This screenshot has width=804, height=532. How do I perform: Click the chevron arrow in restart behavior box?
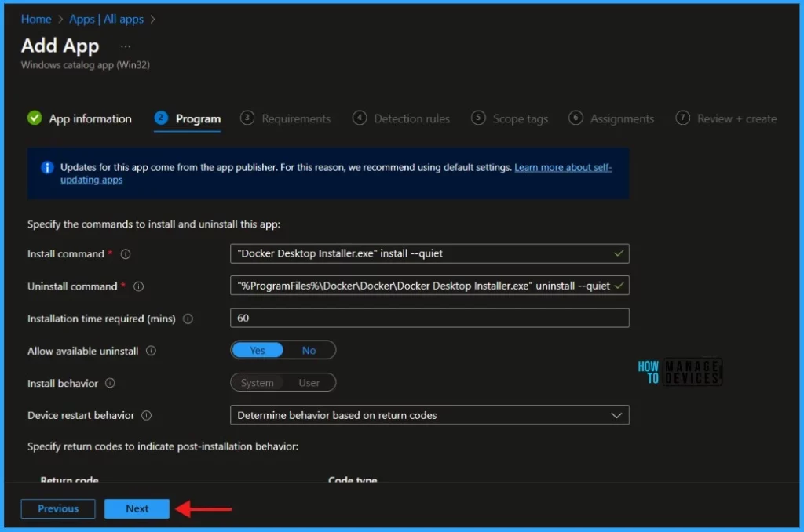tap(616, 415)
